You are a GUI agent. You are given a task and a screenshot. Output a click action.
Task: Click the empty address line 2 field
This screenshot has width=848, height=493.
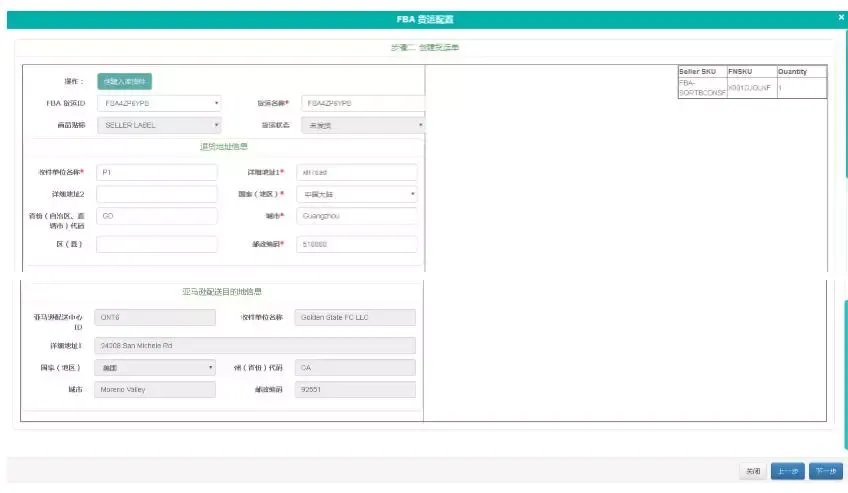(157, 194)
